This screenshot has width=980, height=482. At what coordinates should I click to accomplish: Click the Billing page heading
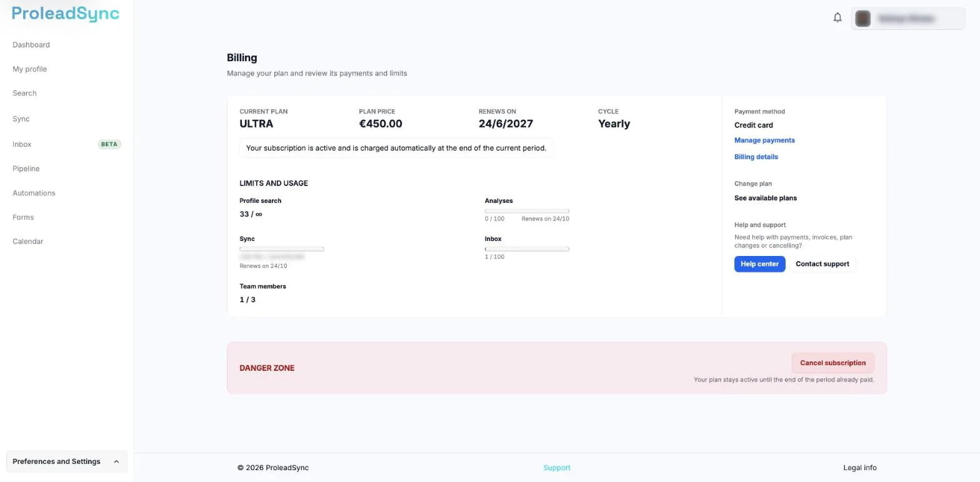pyautogui.click(x=242, y=57)
